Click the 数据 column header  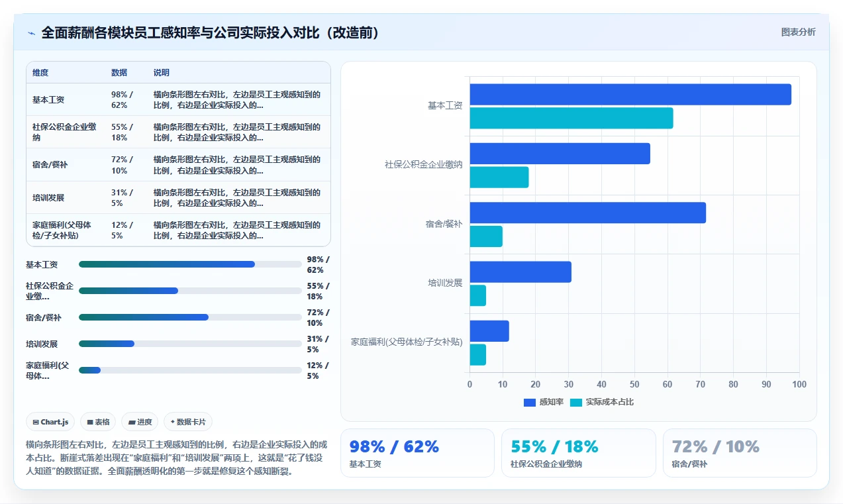point(119,73)
